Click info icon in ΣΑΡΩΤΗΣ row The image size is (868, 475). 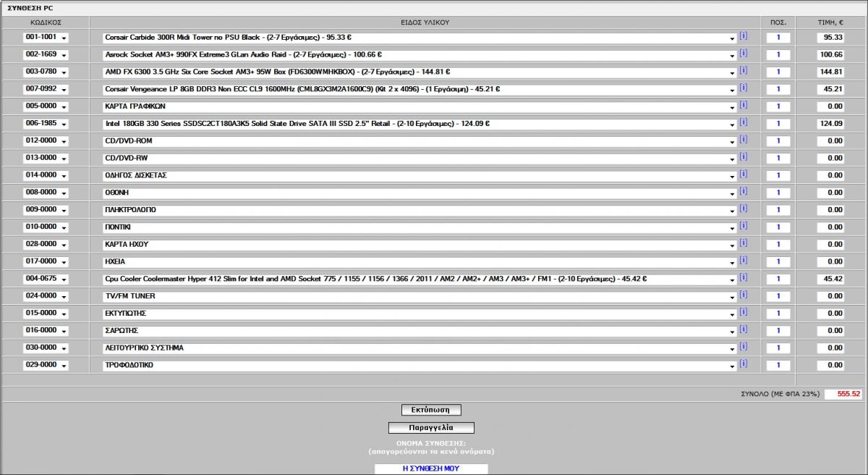(743, 329)
